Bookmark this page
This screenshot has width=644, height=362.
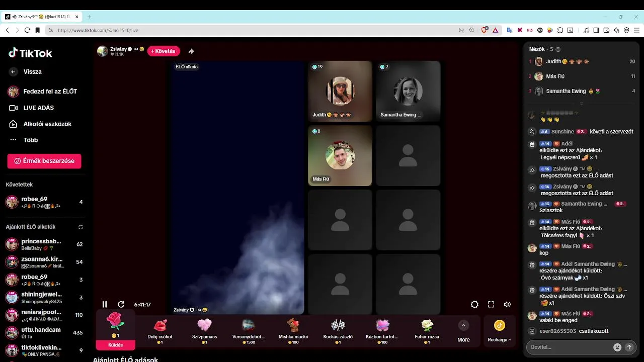tap(37, 30)
